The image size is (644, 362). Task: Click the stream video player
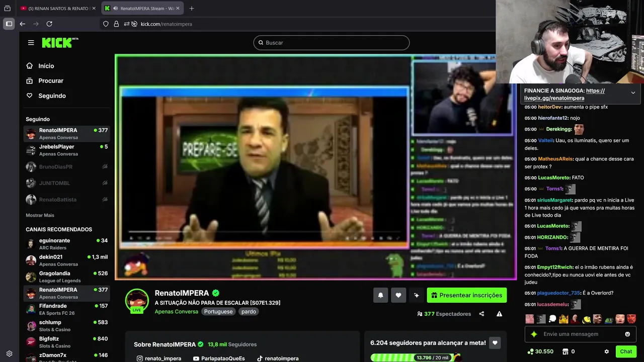click(x=315, y=167)
